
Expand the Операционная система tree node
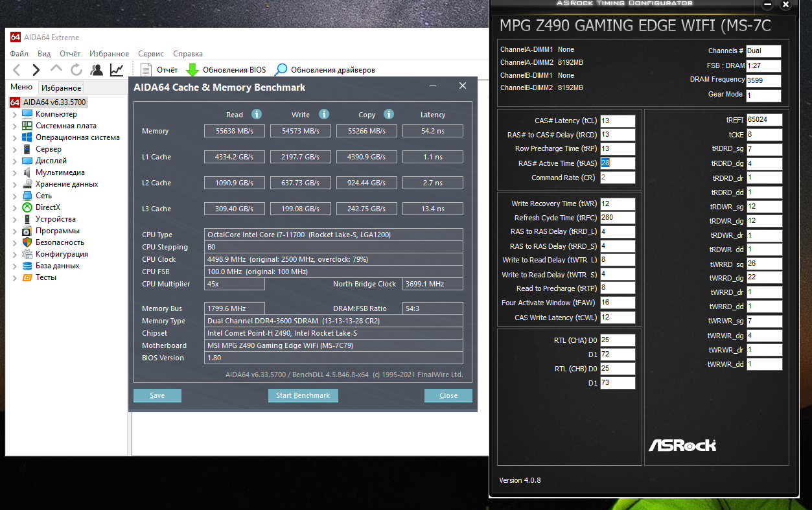(15, 137)
